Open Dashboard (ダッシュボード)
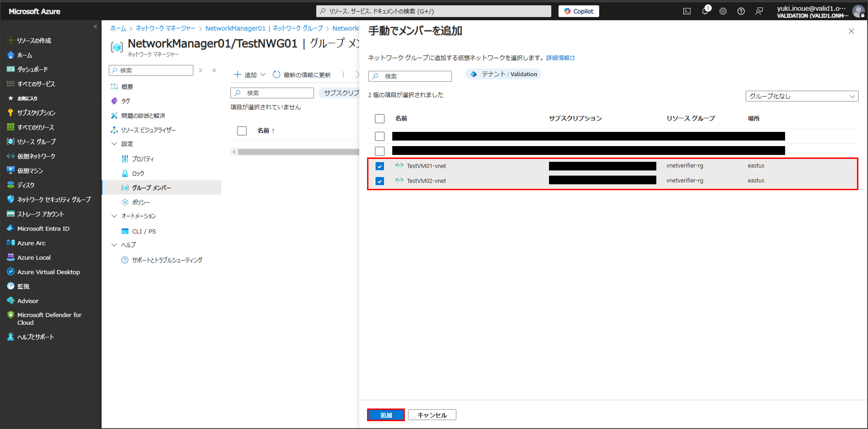Image resolution: width=868 pixels, height=429 pixels. [x=27, y=69]
